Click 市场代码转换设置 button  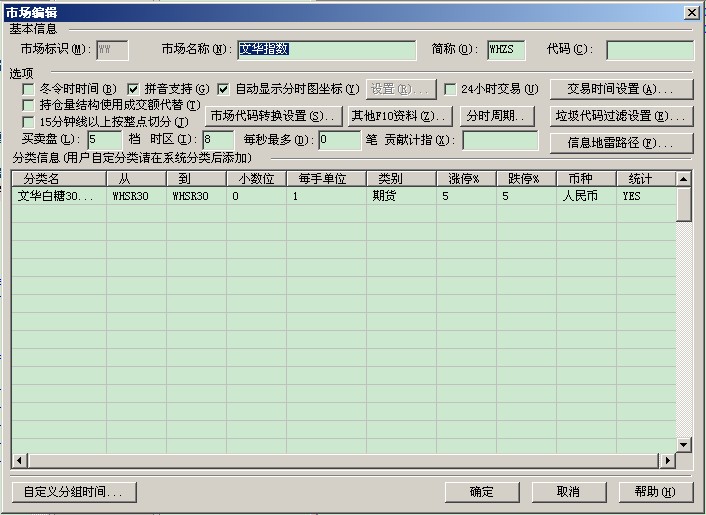coord(273,116)
